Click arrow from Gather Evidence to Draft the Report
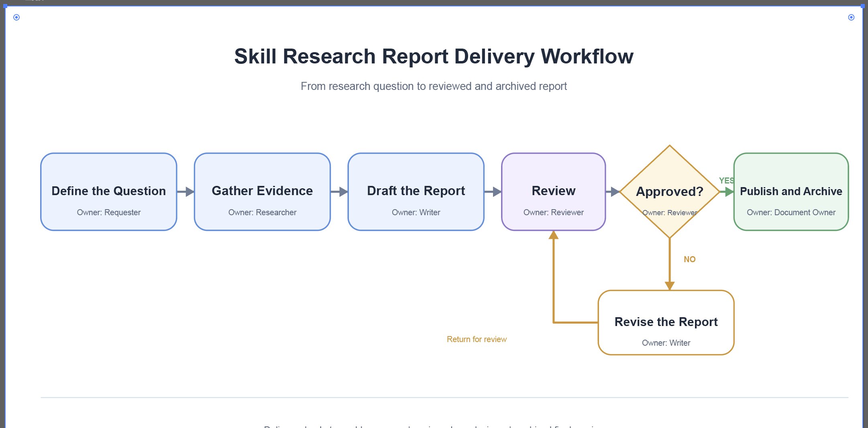Image resolution: width=868 pixels, height=428 pixels. pos(339,192)
